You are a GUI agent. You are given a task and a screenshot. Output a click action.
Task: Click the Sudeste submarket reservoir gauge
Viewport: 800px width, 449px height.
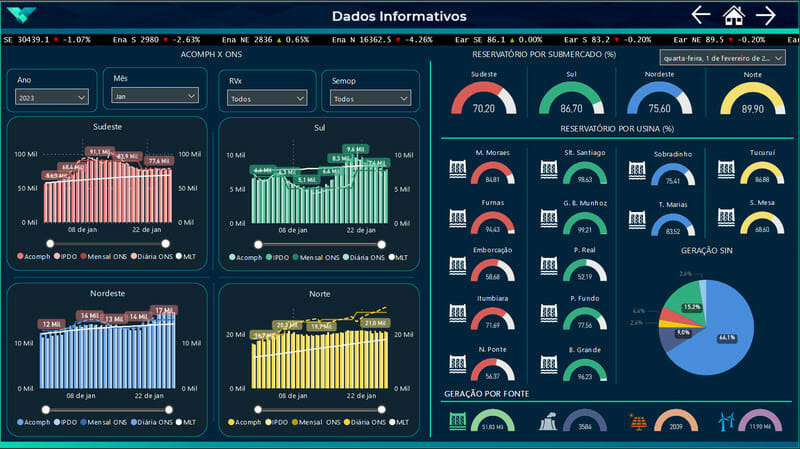[484, 97]
